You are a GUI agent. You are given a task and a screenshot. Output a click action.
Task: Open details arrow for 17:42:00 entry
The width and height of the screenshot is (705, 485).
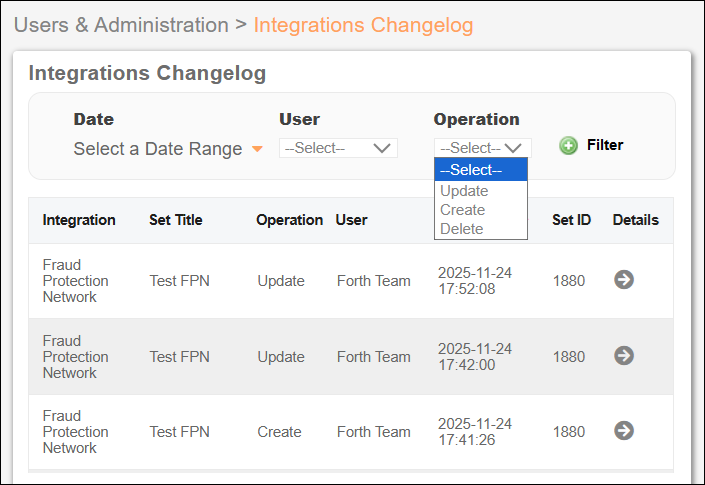[624, 356]
